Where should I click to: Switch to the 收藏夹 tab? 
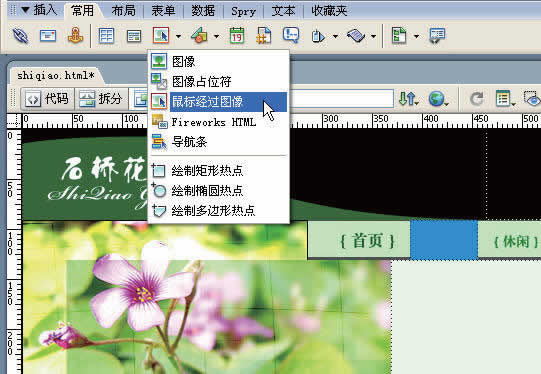[x=329, y=11]
